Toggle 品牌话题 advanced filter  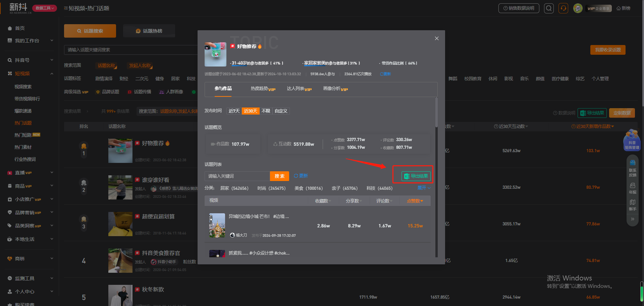(108, 92)
